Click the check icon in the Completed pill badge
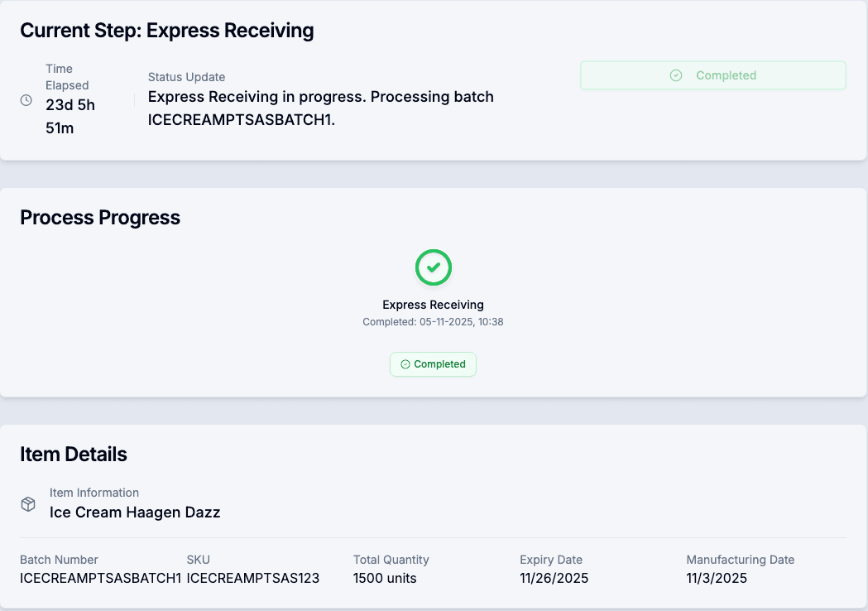This screenshot has width=868, height=611. coord(405,364)
